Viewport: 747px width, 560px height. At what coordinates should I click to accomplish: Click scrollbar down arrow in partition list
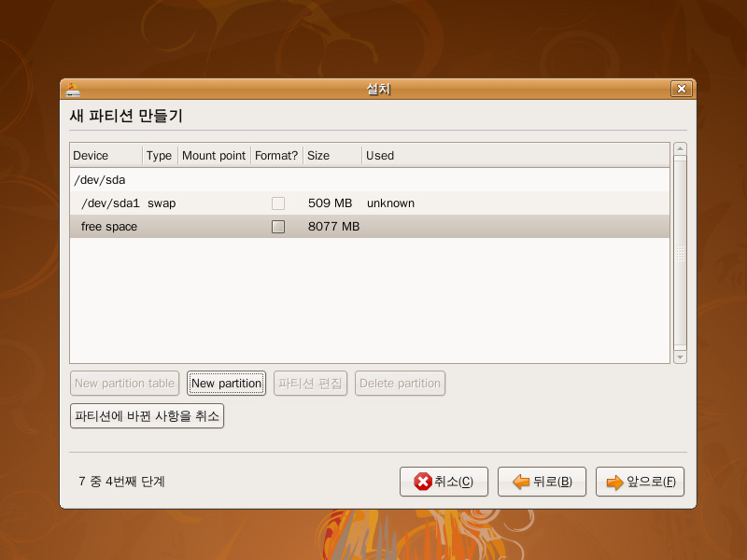point(681,357)
